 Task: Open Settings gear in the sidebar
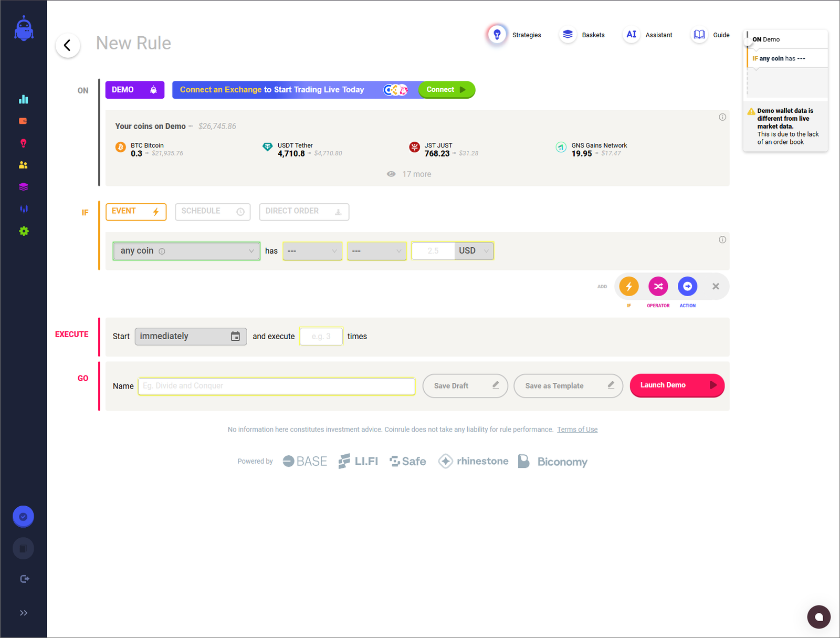tap(23, 231)
